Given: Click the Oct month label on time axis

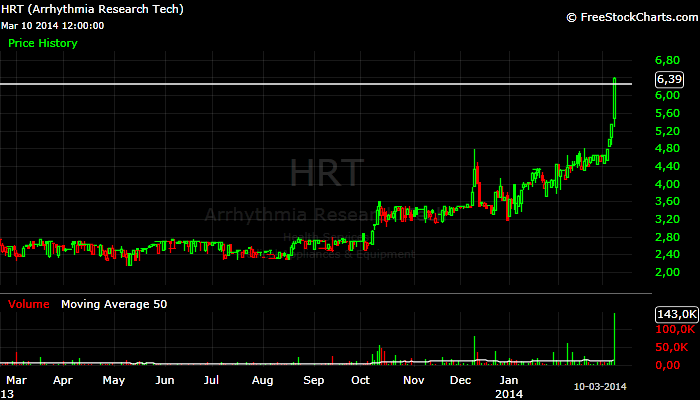Looking at the screenshot, I should click(x=360, y=380).
